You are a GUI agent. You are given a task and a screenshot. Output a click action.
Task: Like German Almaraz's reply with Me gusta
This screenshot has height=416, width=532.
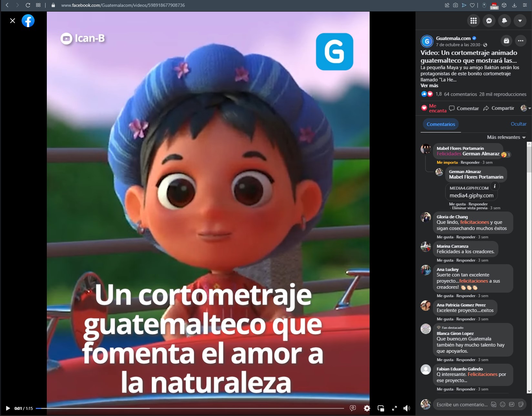click(x=457, y=204)
